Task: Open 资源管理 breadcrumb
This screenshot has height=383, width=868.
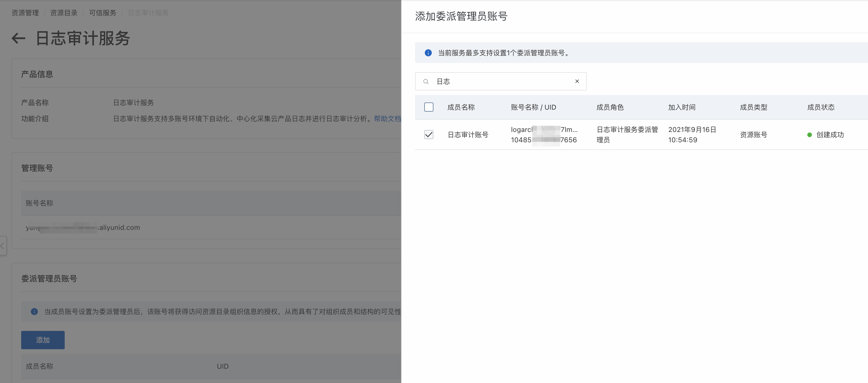Action: click(25, 13)
